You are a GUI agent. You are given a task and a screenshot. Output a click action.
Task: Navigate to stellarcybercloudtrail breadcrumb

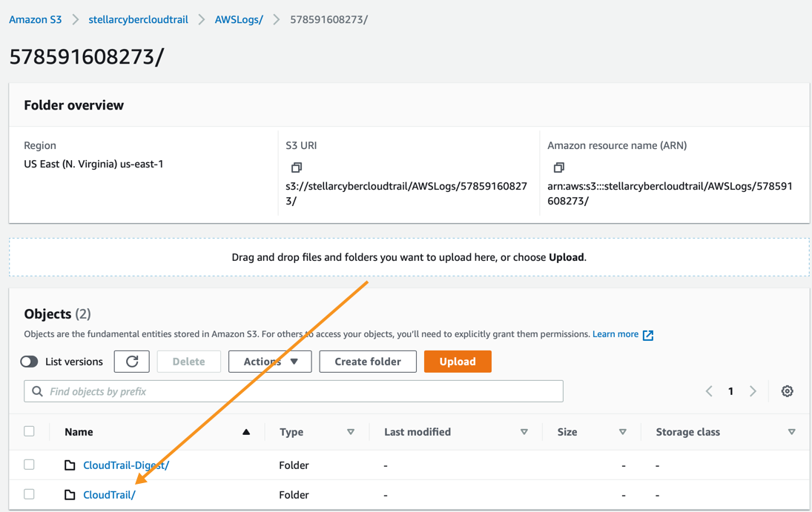138,20
